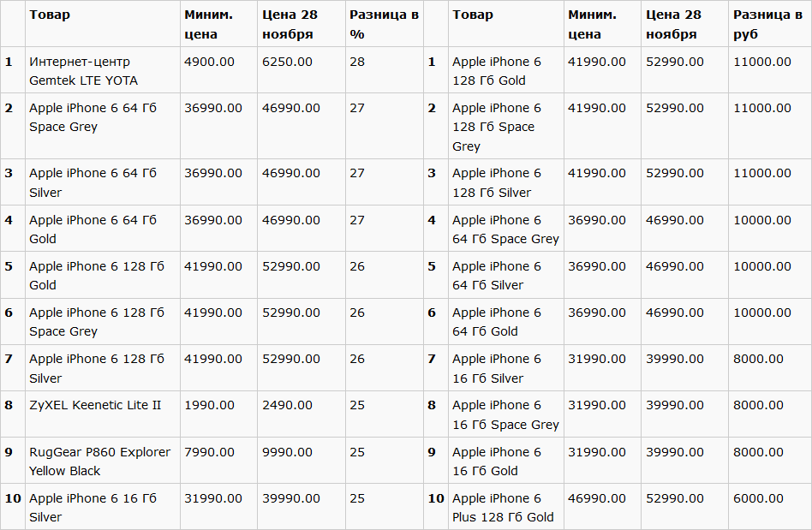Viewport: 812px width, 530px height.
Task: Select the 9990.00 price cell
Action: 288,452
